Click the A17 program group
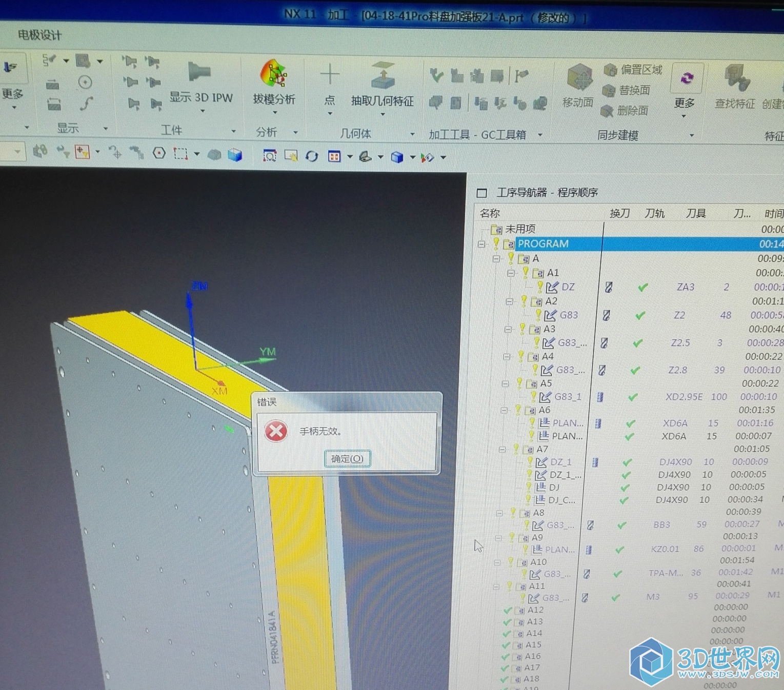This screenshot has height=690, width=784. pos(532,667)
